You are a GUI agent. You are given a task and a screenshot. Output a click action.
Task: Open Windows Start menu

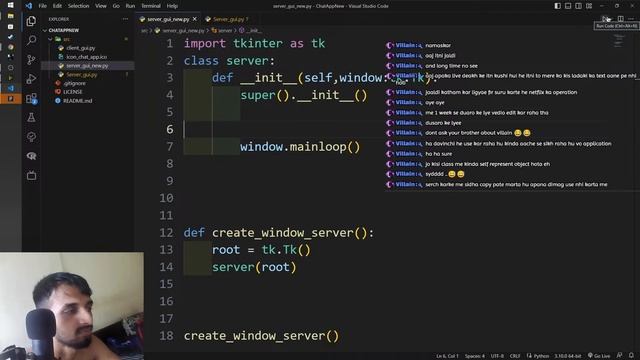tap(11, 5)
